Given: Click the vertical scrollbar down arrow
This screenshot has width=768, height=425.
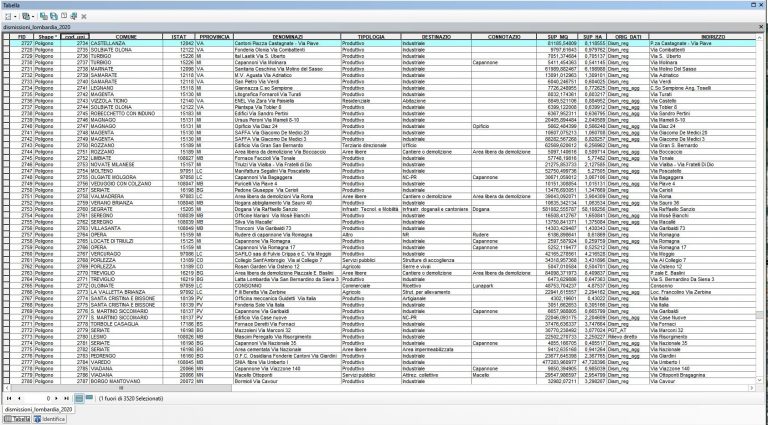Looking at the screenshot, I should 760,380.
